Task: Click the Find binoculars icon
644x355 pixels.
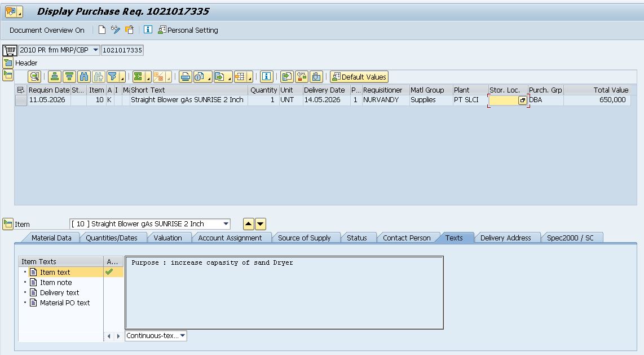Action: (84, 77)
